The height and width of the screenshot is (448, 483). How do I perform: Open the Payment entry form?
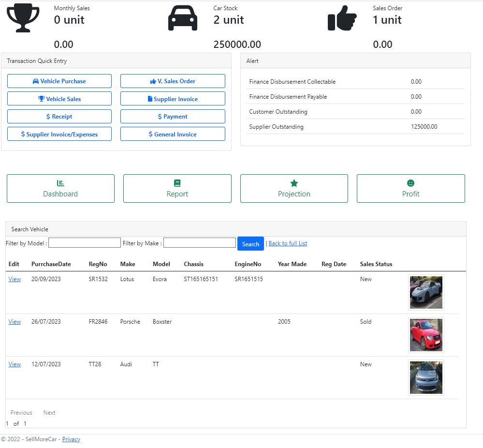point(173,117)
